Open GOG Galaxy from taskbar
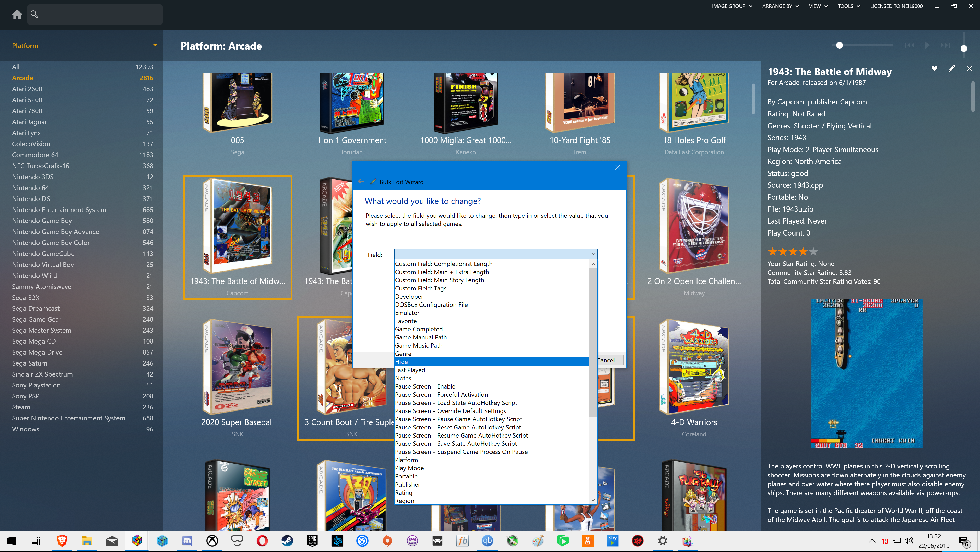This screenshot has width=980, height=552. [412, 541]
